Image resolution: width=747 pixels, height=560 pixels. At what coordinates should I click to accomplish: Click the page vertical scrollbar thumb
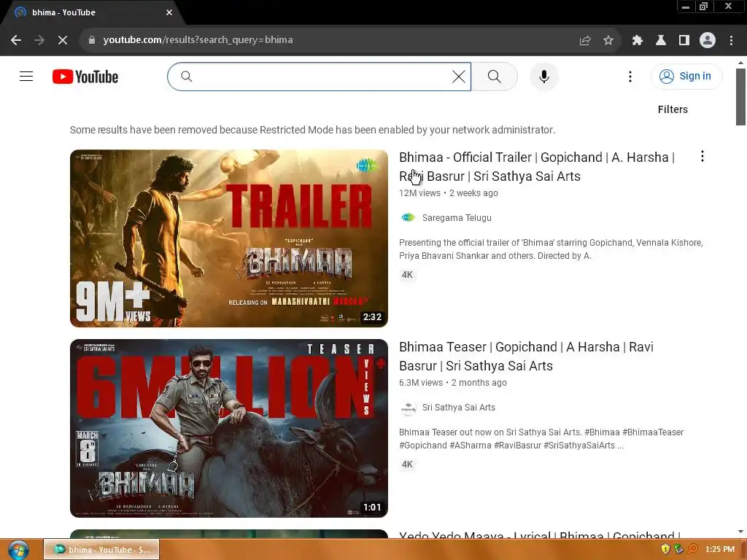click(x=740, y=97)
